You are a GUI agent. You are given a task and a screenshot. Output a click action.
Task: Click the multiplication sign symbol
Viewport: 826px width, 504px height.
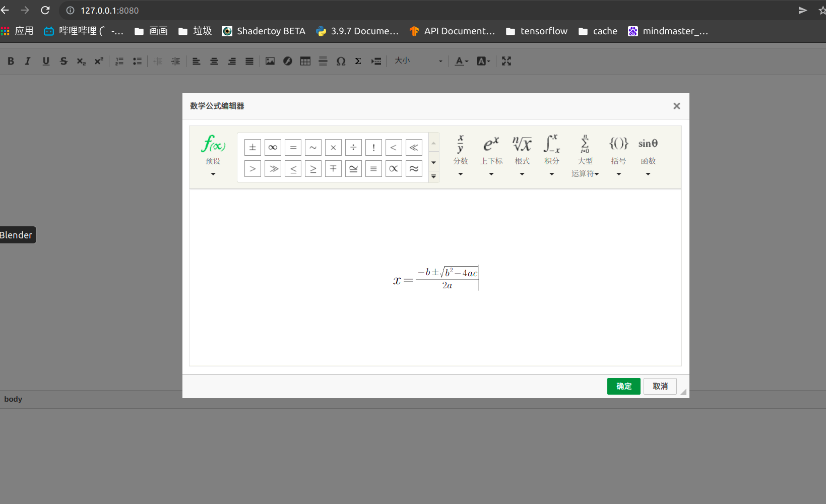click(333, 148)
